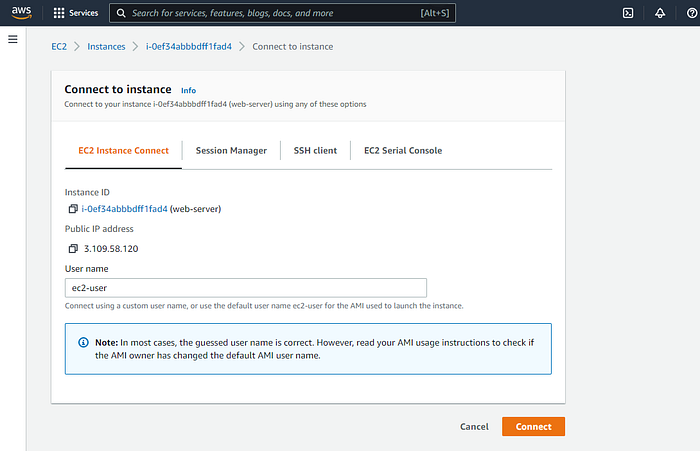Image resolution: width=700 pixels, height=451 pixels.
Task: Click into the User name field
Action: click(x=246, y=288)
